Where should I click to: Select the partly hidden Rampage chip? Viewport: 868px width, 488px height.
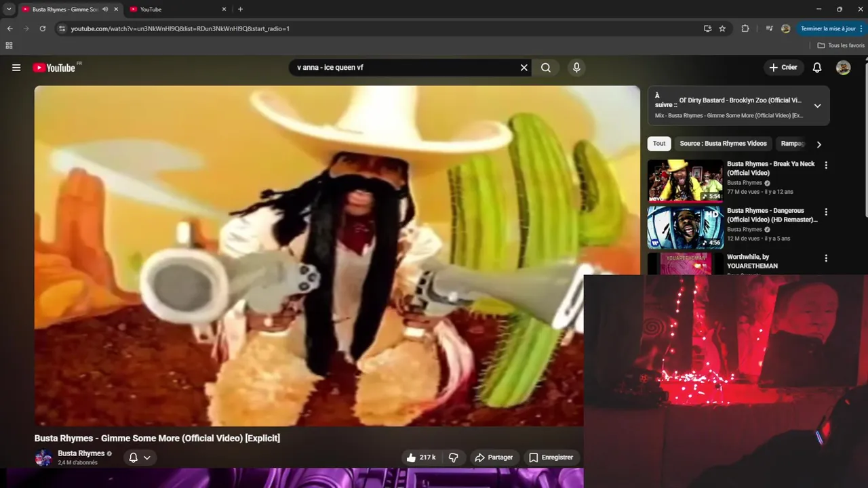pos(792,144)
